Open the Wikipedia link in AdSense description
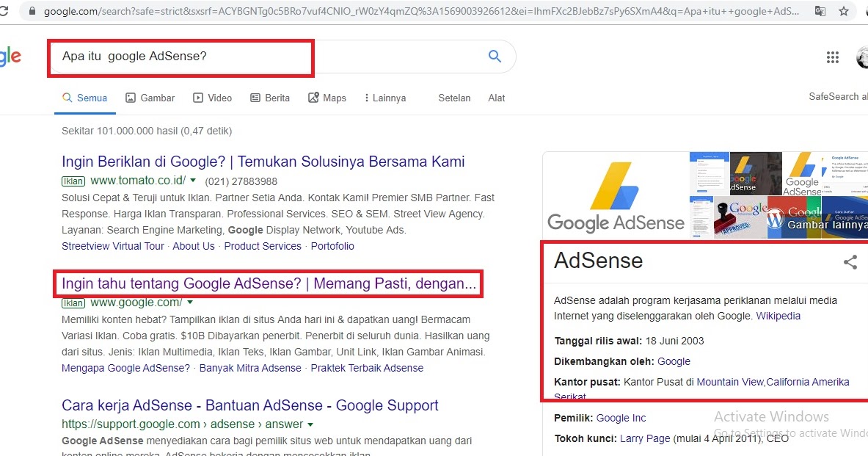 [778, 316]
